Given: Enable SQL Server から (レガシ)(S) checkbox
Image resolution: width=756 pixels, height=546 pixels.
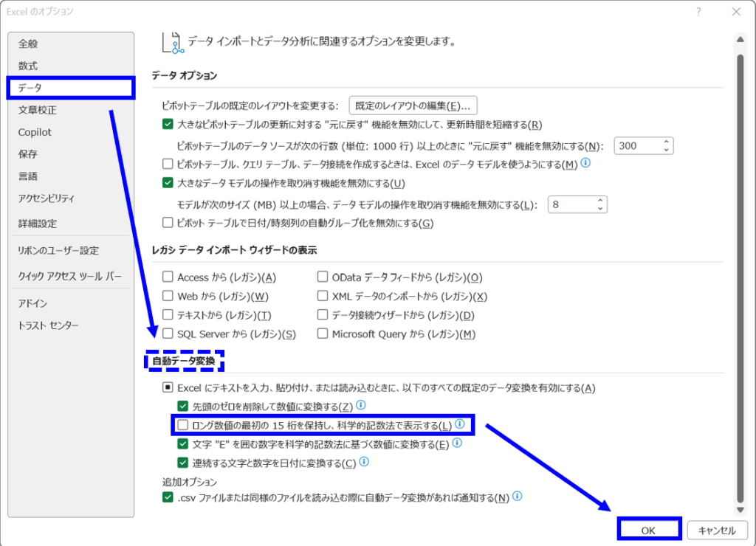Looking at the screenshot, I should 168,334.
